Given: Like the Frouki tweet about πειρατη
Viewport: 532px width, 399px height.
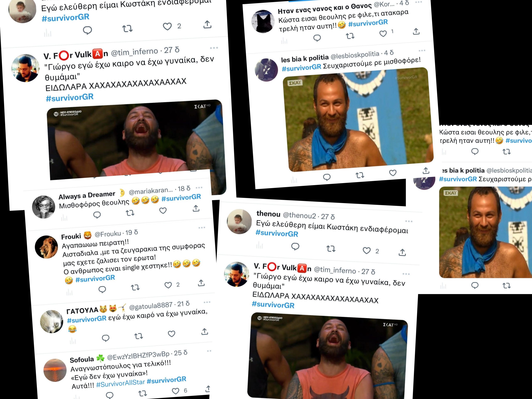Looking at the screenshot, I should (x=168, y=285).
